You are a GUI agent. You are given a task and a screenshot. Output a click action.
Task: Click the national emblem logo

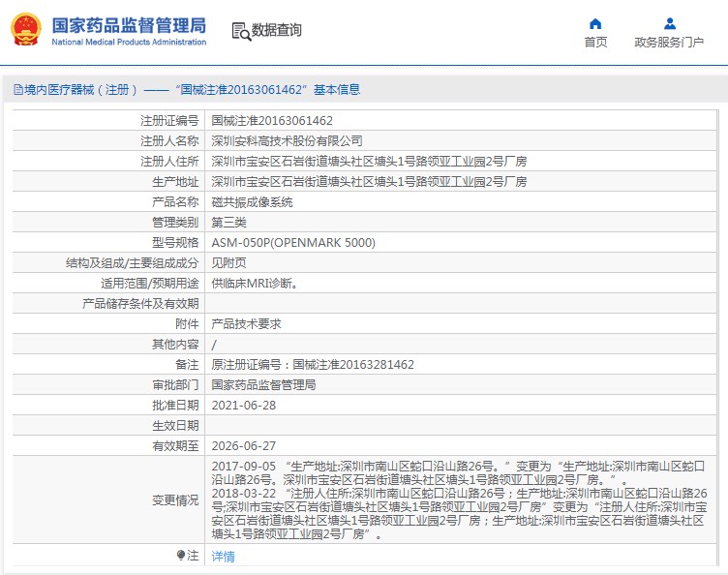pyautogui.click(x=26, y=29)
